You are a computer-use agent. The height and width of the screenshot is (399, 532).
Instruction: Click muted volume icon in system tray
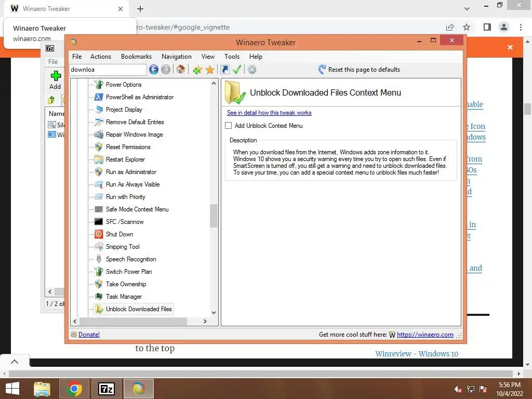click(458, 389)
